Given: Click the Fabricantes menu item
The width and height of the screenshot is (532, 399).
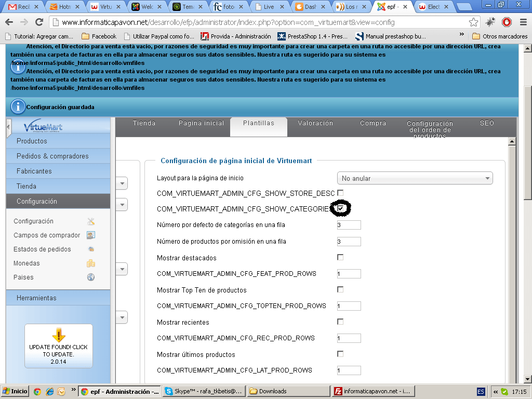Looking at the screenshot, I should 58,171.
